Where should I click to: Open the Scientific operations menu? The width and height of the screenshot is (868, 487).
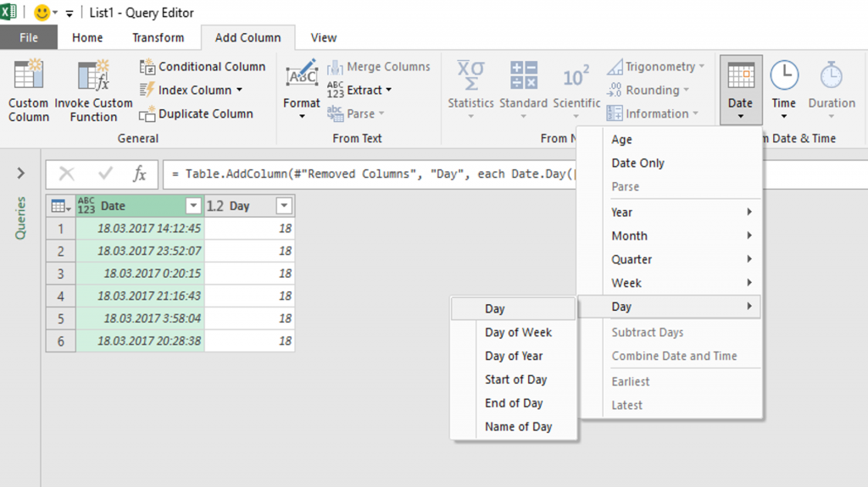(576, 90)
